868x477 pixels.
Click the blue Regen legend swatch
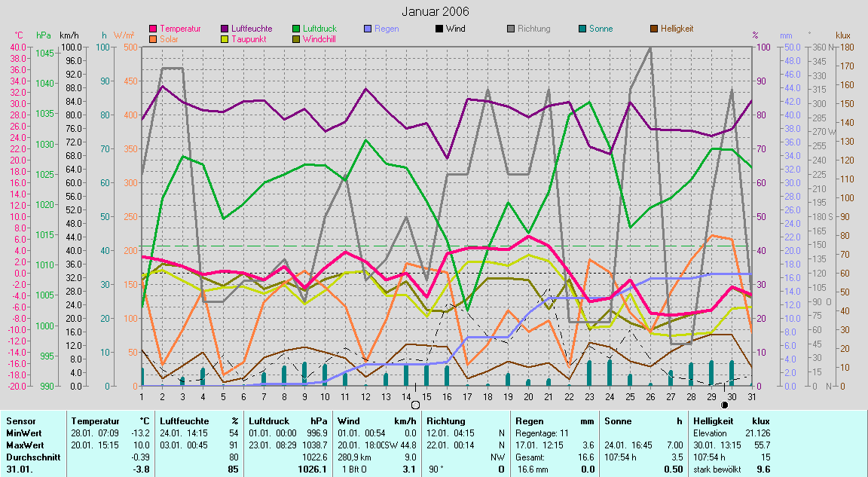point(368,29)
